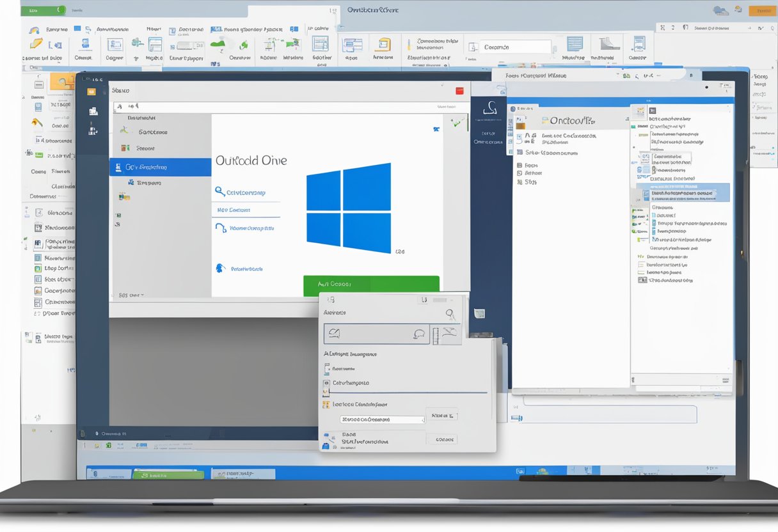Click the pencil icon at far left of ribbon
This screenshot has height=532, width=778.
point(36,43)
